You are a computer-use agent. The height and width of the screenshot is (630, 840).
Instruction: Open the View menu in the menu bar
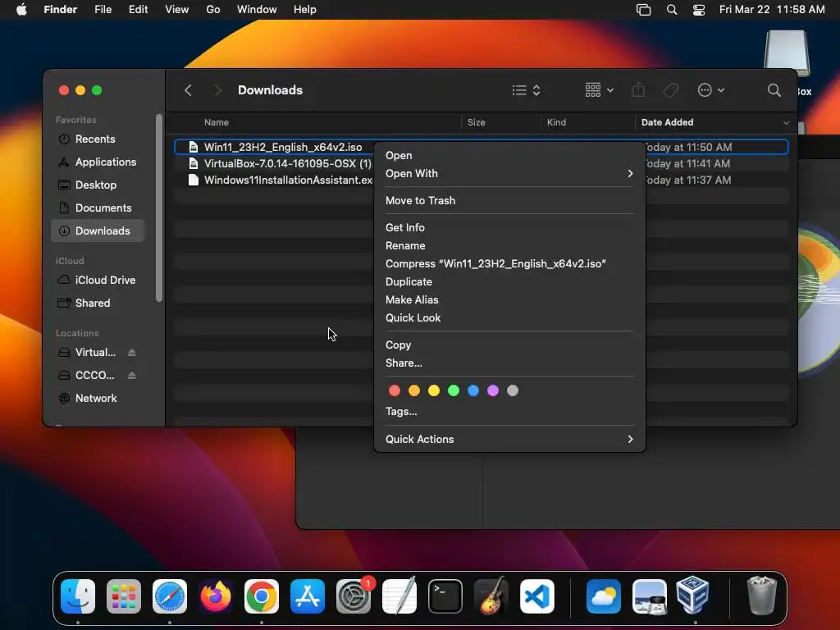click(177, 10)
